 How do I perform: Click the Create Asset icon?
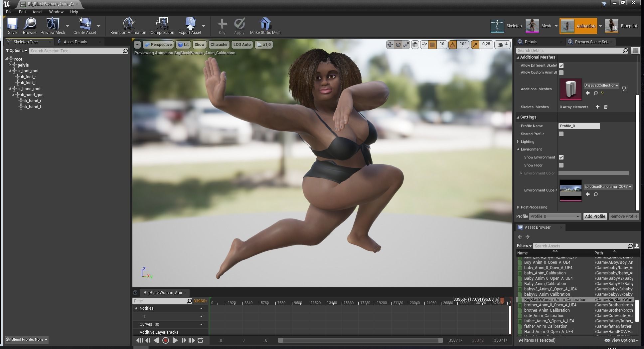85,24
